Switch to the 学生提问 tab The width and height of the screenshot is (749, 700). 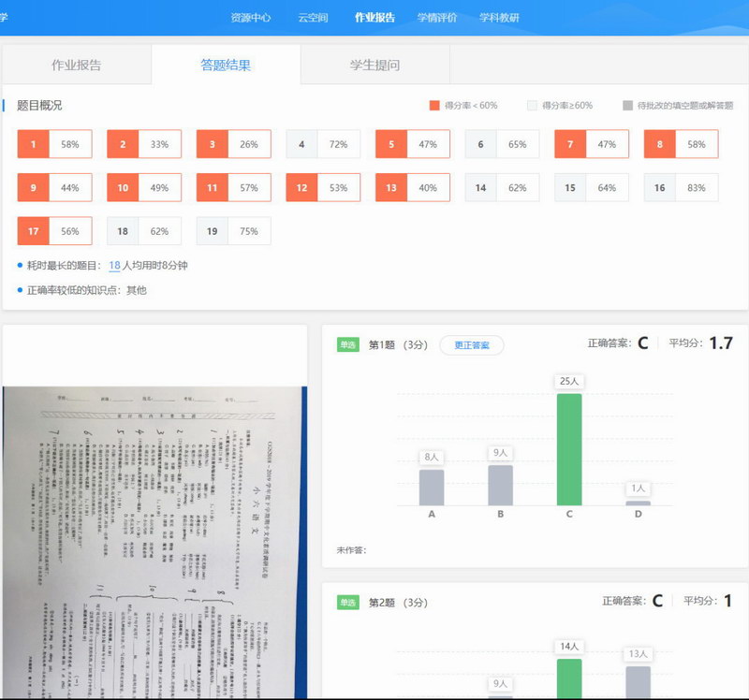pos(374,66)
